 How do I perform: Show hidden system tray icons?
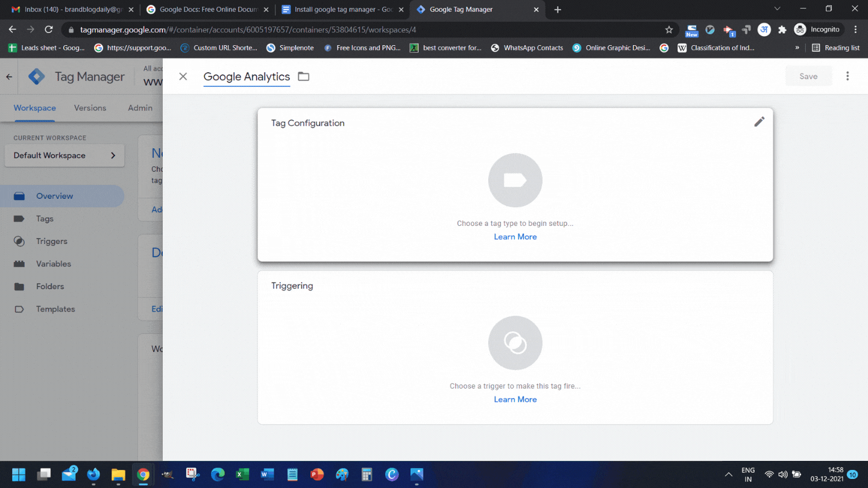(728, 475)
